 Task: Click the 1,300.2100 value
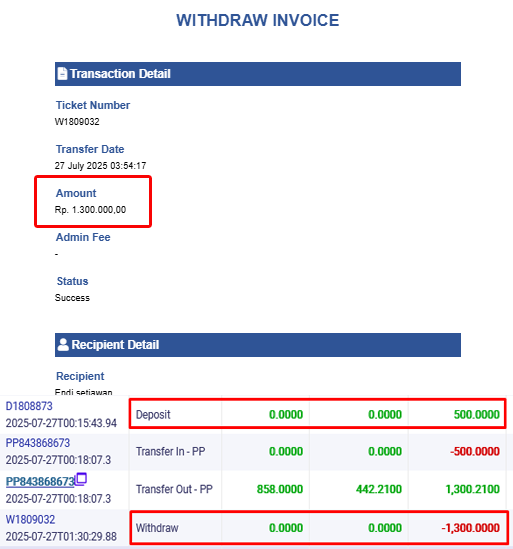click(472, 489)
